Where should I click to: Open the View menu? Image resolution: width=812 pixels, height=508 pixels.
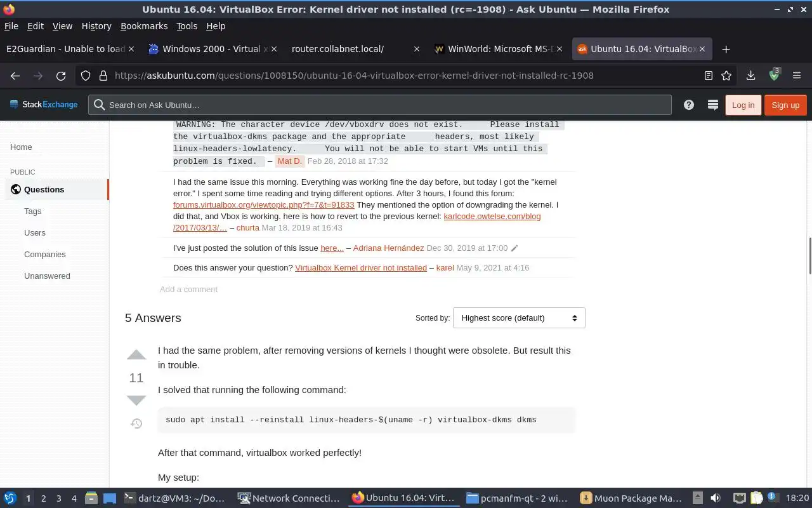[62, 26]
